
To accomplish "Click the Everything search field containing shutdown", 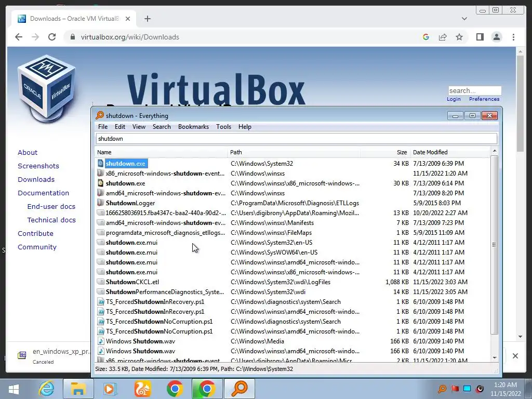I will point(297,138).
